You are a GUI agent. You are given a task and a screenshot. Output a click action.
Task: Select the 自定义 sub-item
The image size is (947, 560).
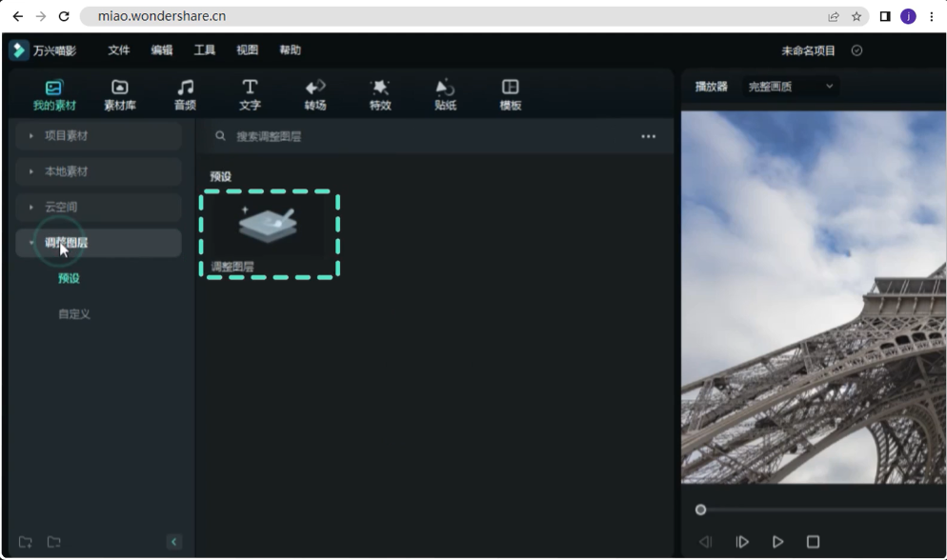(x=74, y=313)
